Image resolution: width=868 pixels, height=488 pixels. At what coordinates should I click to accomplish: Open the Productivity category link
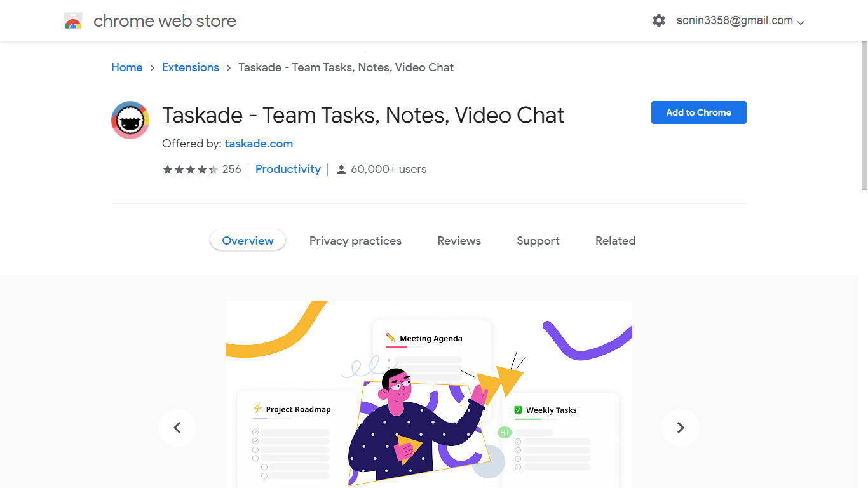point(288,169)
